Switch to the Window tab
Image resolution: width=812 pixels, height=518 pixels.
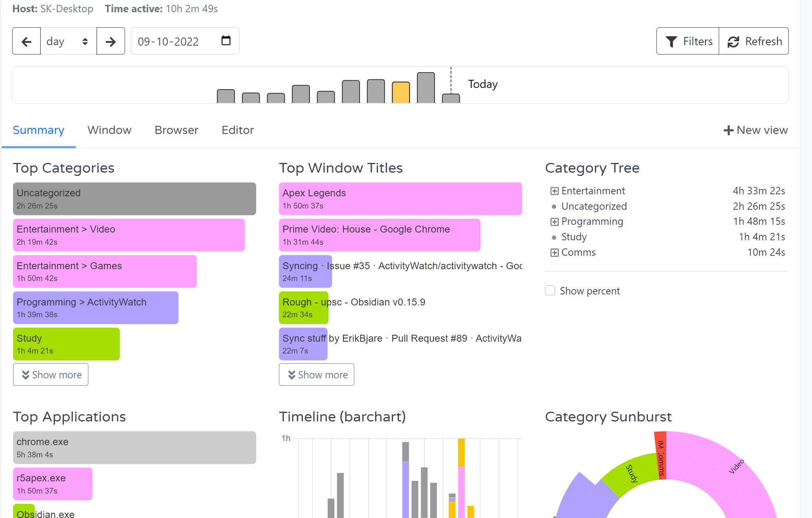[x=109, y=130]
